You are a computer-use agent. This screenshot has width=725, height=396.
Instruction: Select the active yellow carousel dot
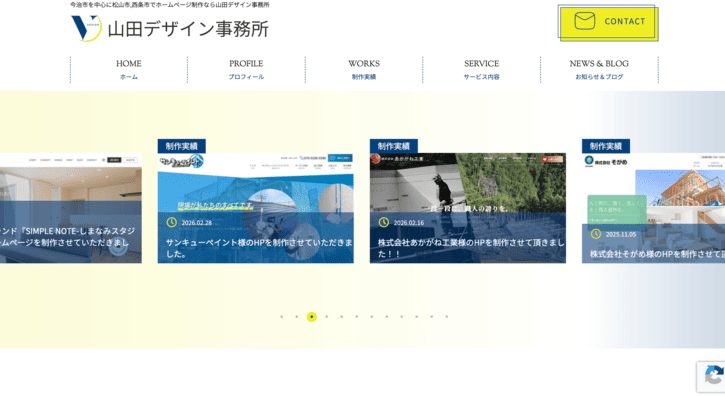pyautogui.click(x=312, y=317)
